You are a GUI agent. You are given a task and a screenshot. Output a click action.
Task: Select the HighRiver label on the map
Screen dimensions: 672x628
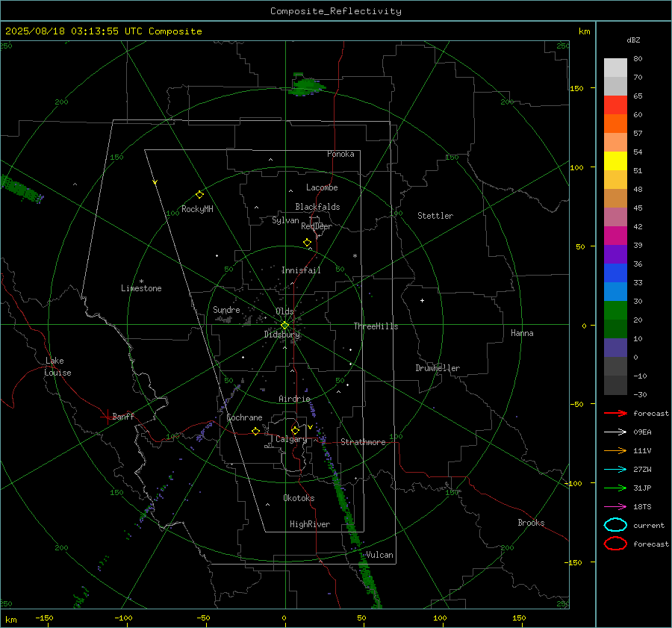[310, 524]
